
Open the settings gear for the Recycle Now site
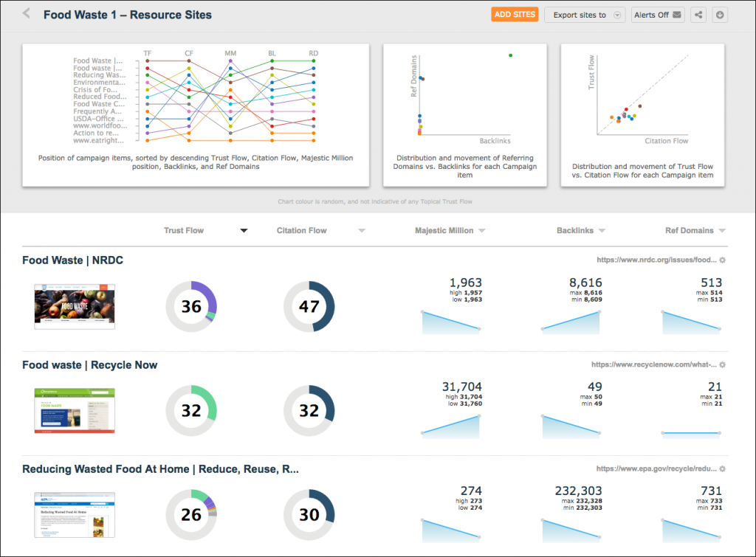722,364
